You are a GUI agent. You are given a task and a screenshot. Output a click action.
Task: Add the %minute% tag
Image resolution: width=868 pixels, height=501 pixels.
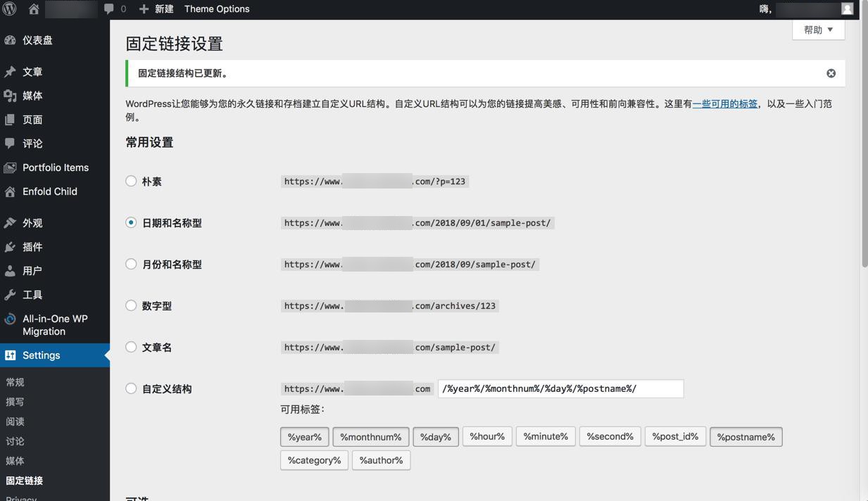pyautogui.click(x=546, y=436)
